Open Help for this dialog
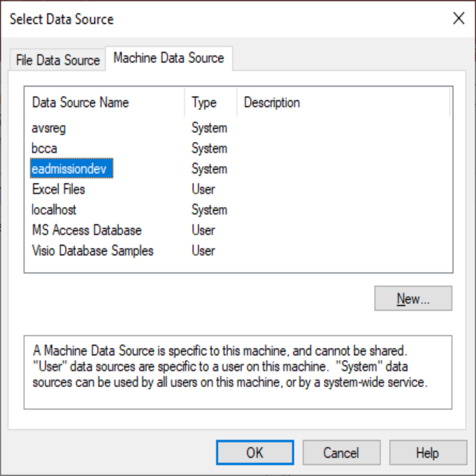The width and height of the screenshot is (476, 476). point(428,453)
